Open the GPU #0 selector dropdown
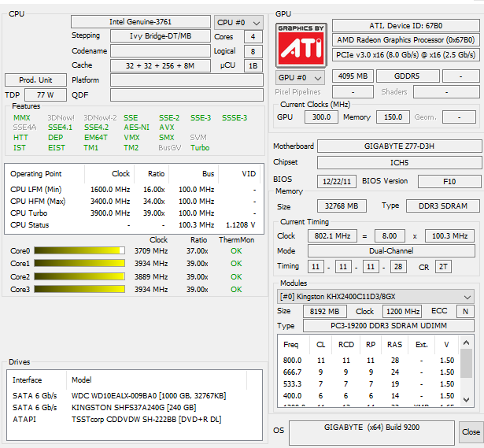The width and height of the screenshot is (484, 448). coord(300,77)
